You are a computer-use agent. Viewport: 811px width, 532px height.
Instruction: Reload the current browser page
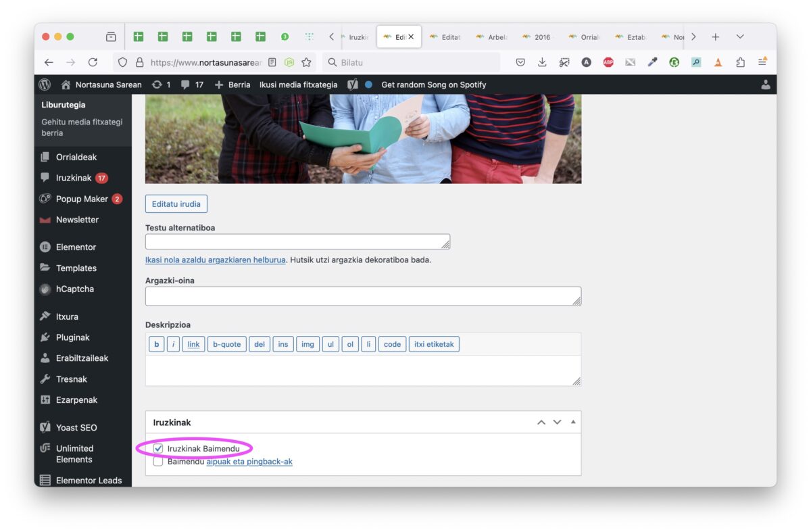click(93, 62)
